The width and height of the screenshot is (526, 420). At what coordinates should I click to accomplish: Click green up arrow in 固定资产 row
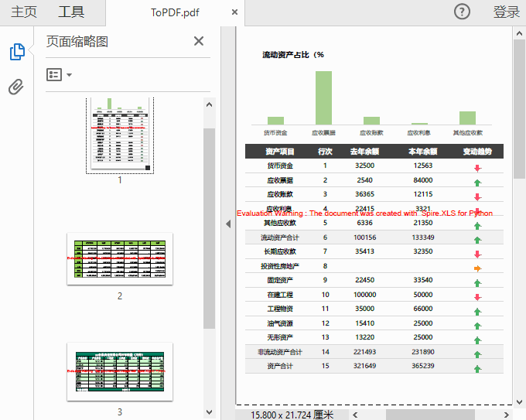click(478, 283)
